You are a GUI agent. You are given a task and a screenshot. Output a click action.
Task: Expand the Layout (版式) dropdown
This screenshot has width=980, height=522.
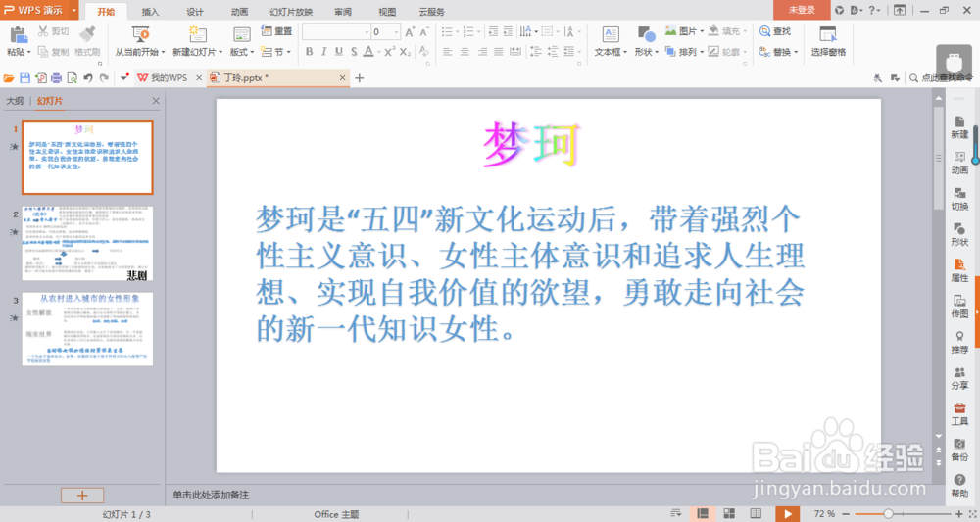click(252, 53)
